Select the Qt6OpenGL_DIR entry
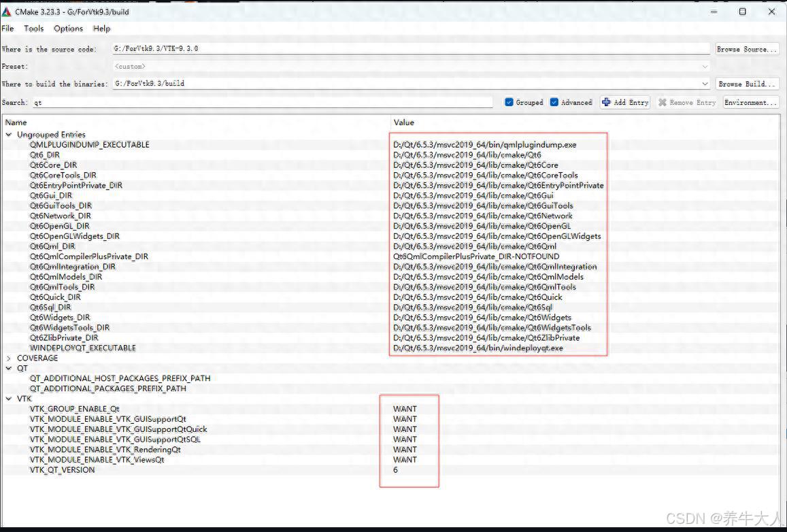The image size is (787, 532). click(x=59, y=226)
